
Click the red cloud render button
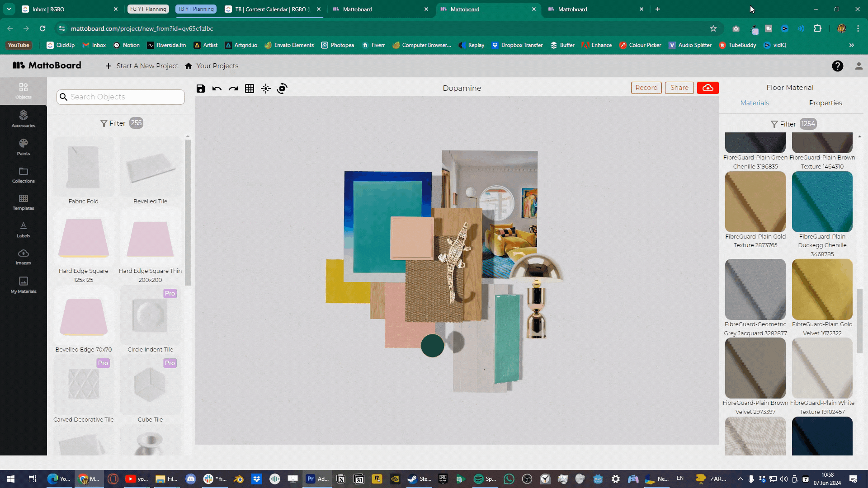(x=707, y=88)
